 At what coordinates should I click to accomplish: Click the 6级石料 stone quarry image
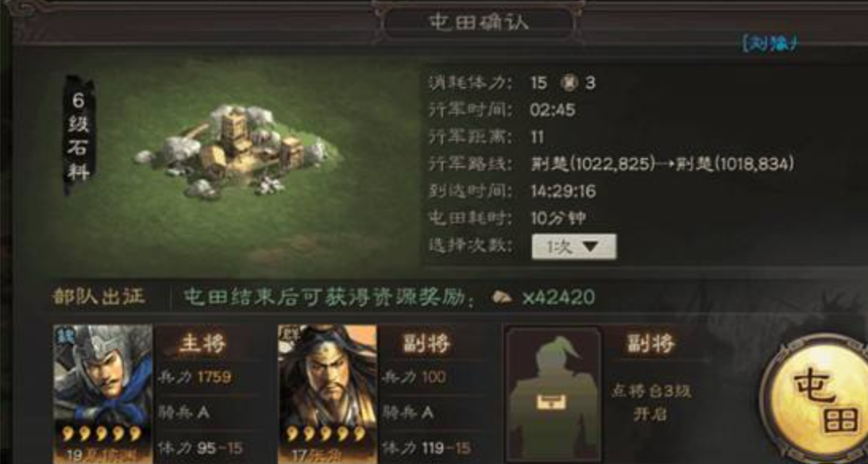click(x=237, y=151)
